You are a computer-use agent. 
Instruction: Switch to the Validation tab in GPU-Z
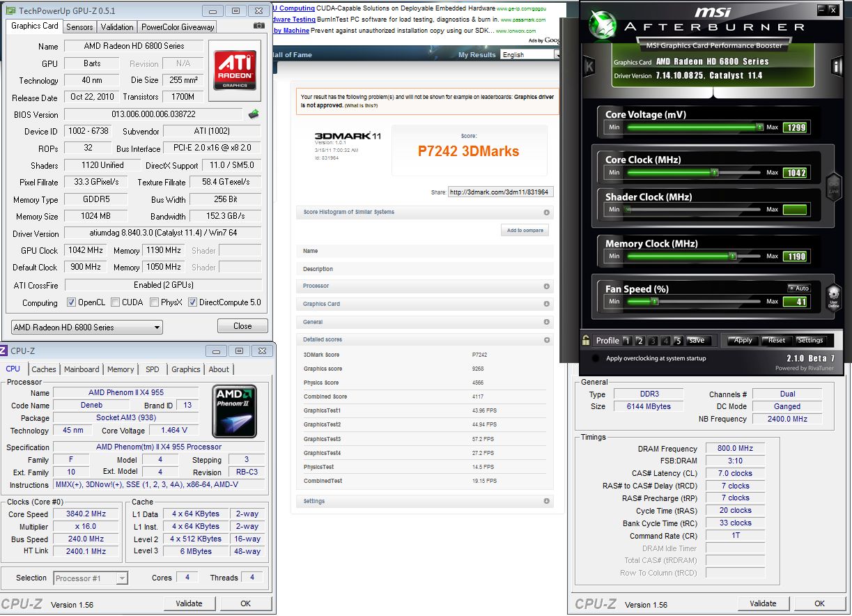pos(117,27)
